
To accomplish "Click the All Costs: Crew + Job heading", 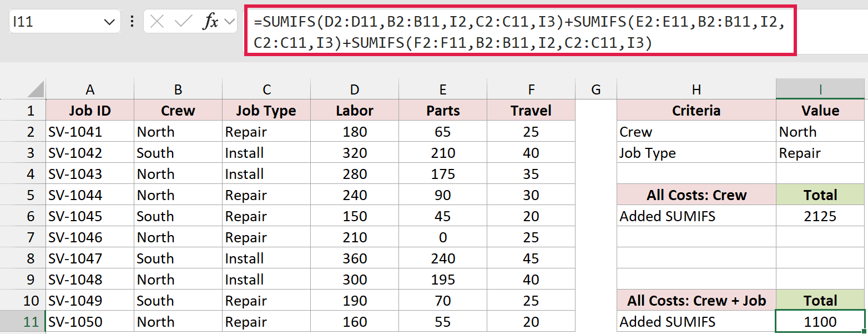I will [697, 301].
